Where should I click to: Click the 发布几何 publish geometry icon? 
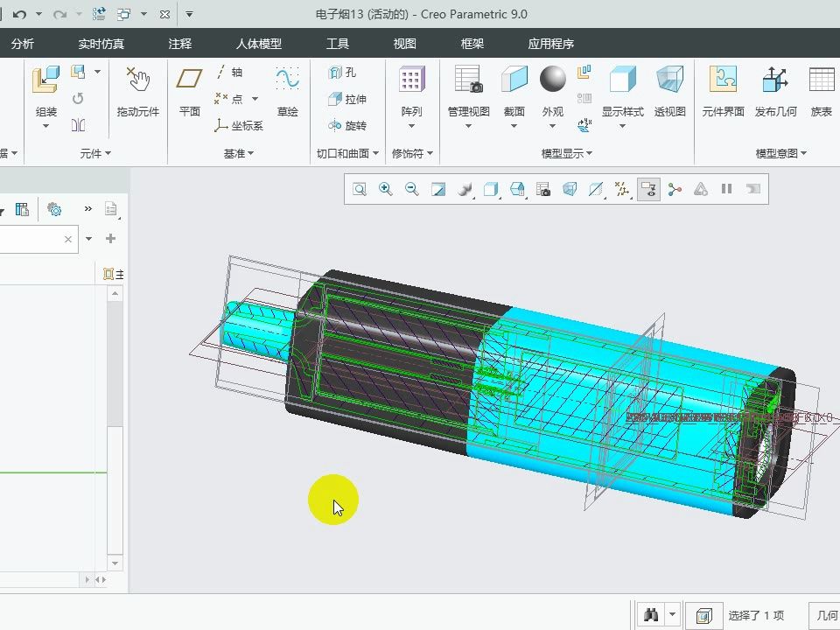coord(775,92)
